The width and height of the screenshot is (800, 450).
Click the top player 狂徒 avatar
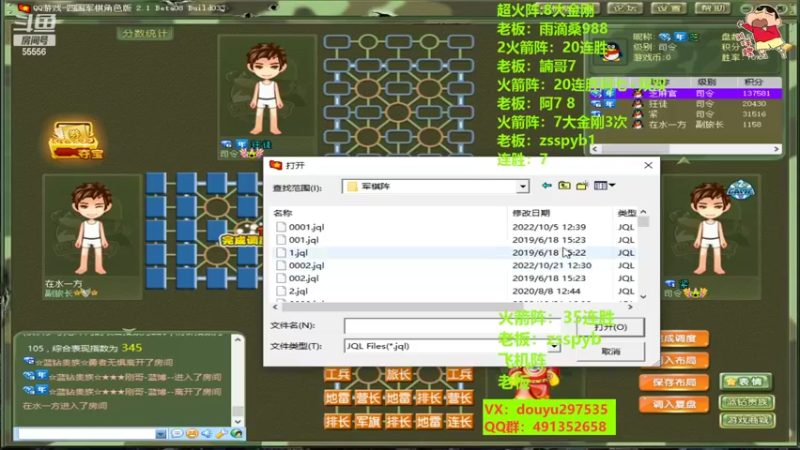pos(266,90)
